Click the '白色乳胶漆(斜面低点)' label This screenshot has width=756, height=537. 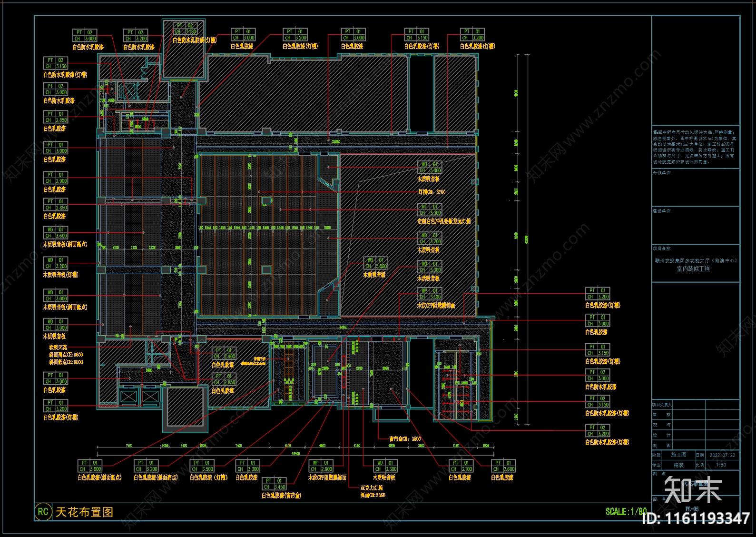coord(99,477)
